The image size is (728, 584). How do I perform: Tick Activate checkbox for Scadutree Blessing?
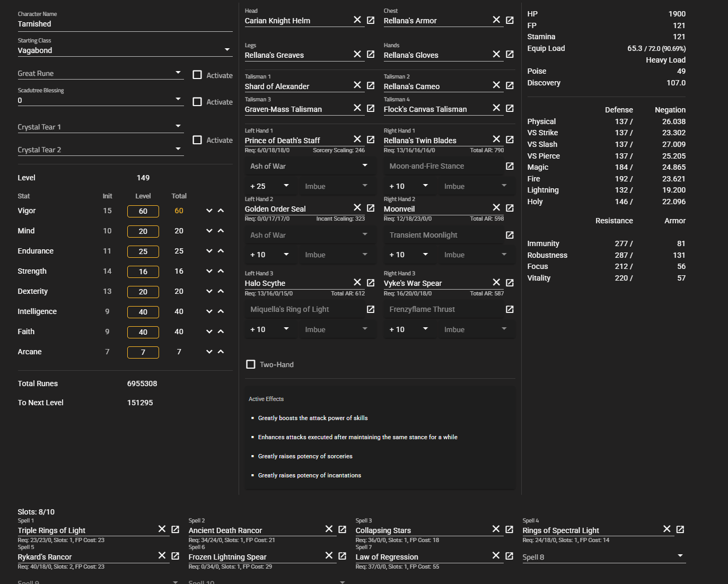(x=197, y=102)
